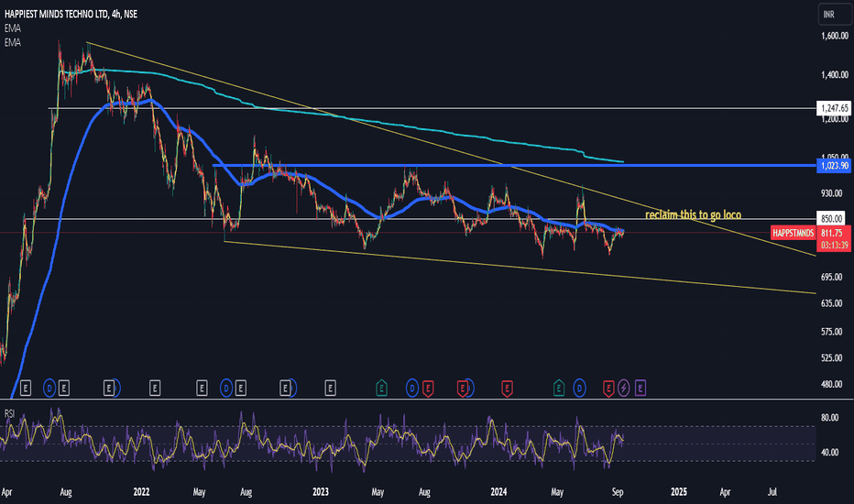The width and height of the screenshot is (854, 504).
Task: Click the RSI 80.00 scale value
Action: (x=829, y=418)
